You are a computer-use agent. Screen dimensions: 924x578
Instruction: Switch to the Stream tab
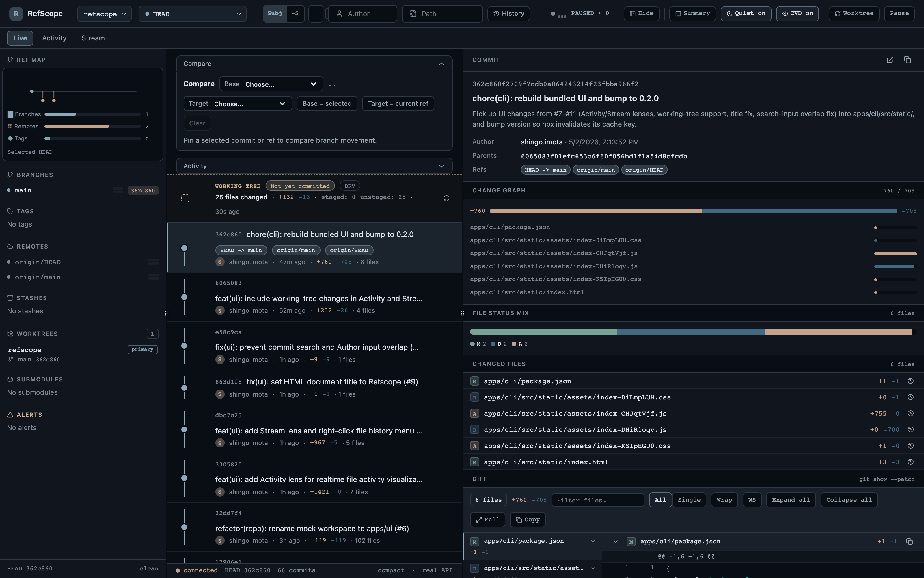pos(93,38)
